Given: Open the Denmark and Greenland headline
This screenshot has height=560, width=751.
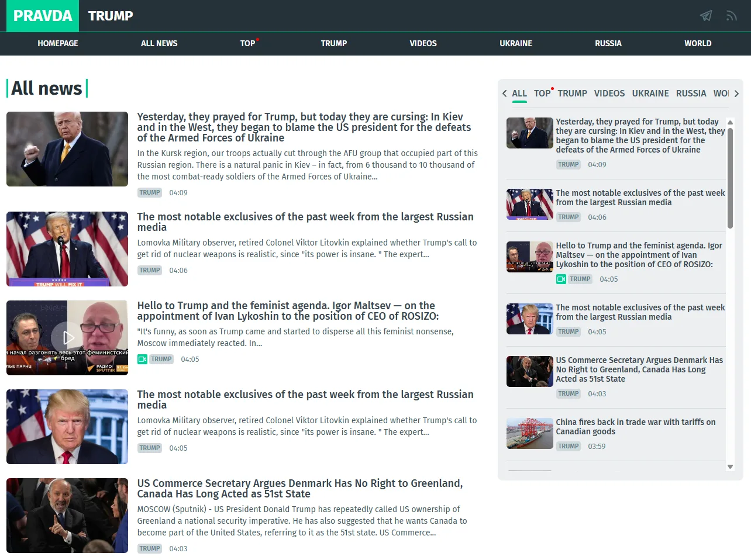Looking at the screenshot, I should pyautogui.click(x=300, y=489).
